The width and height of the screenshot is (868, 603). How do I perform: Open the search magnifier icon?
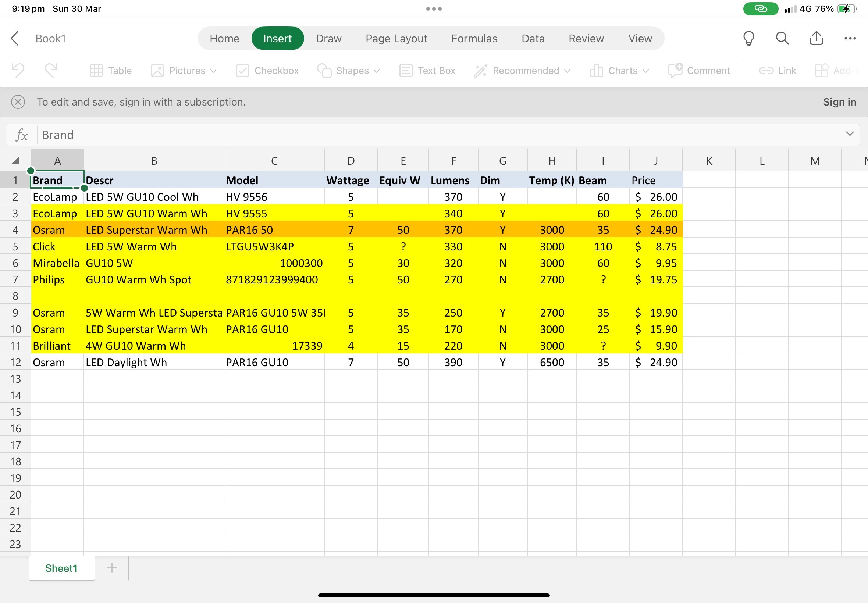tap(782, 38)
